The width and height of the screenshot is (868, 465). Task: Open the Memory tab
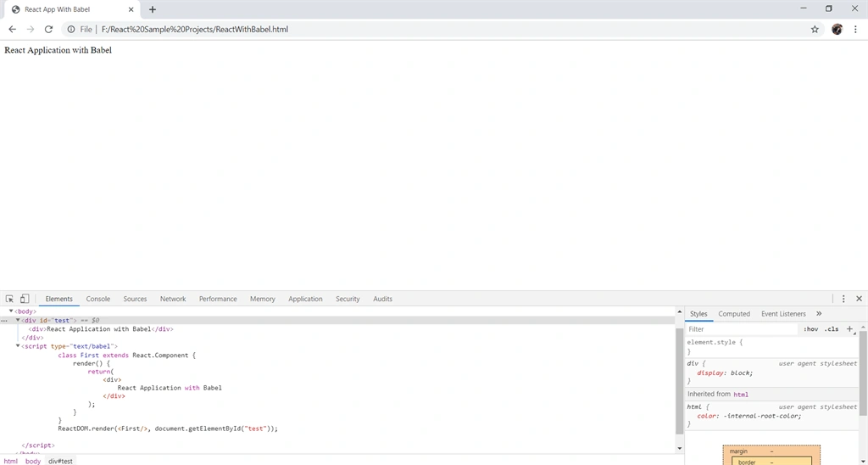click(x=263, y=299)
